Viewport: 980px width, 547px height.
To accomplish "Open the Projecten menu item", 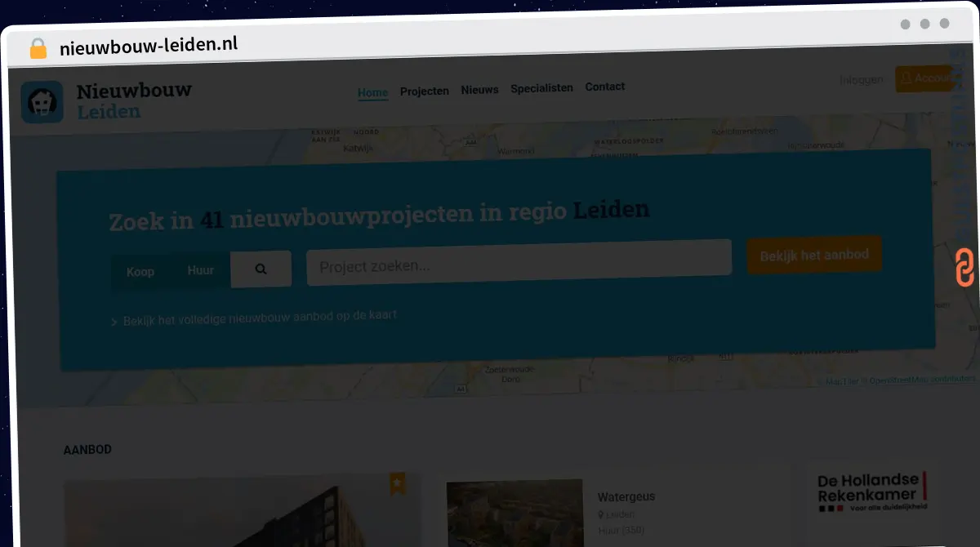I will pyautogui.click(x=425, y=91).
